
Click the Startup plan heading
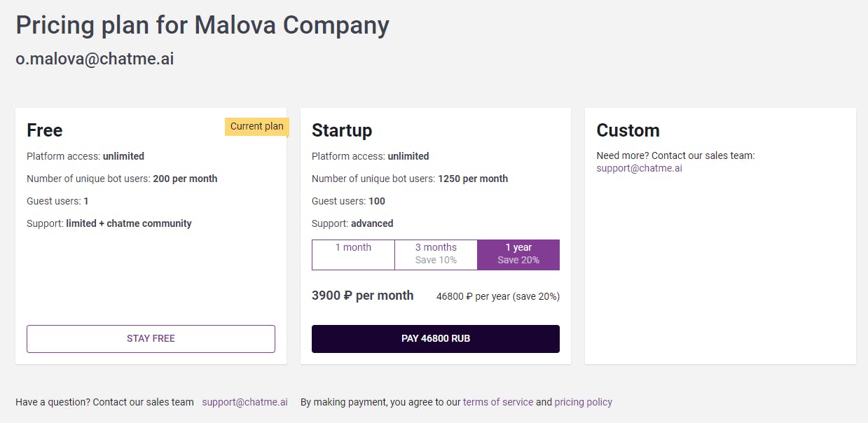[x=342, y=130]
